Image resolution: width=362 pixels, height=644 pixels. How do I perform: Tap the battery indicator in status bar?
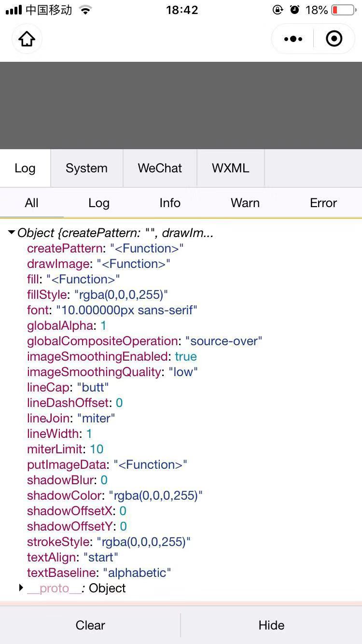[x=342, y=10]
